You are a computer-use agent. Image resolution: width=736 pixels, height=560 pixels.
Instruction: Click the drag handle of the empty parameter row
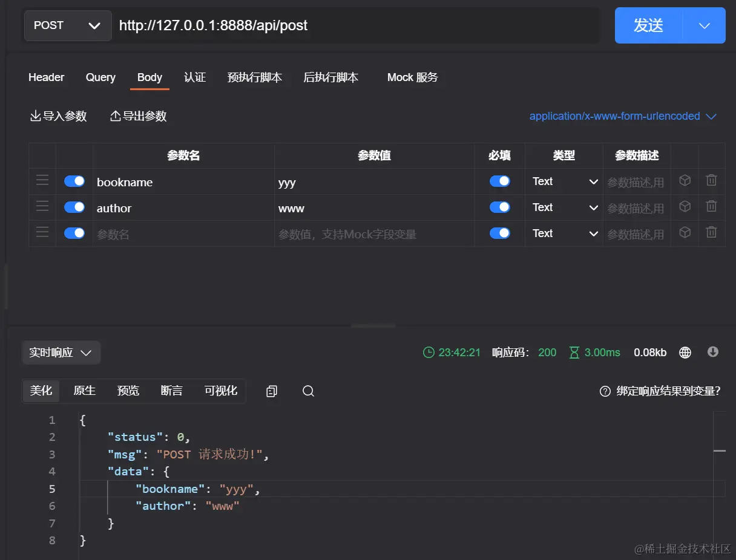pyautogui.click(x=42, y=233)
